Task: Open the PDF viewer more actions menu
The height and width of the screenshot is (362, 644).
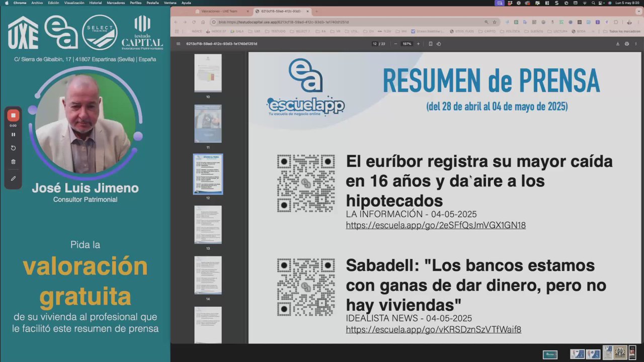Action: click(635, 44)
